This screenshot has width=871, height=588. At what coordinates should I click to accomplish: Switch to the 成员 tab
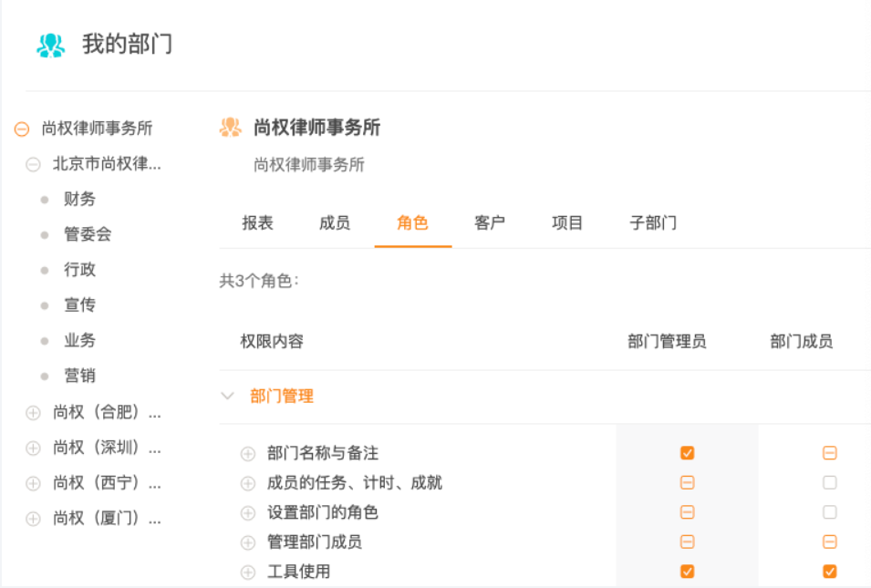coord(335,222)
